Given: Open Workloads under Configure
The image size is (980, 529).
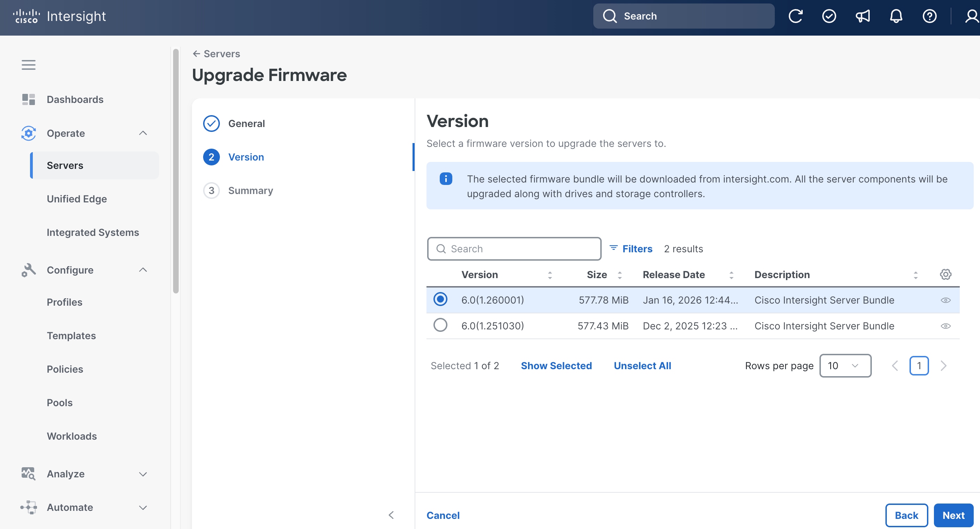Looking at the screenshot, I should [x=72, y=436].
